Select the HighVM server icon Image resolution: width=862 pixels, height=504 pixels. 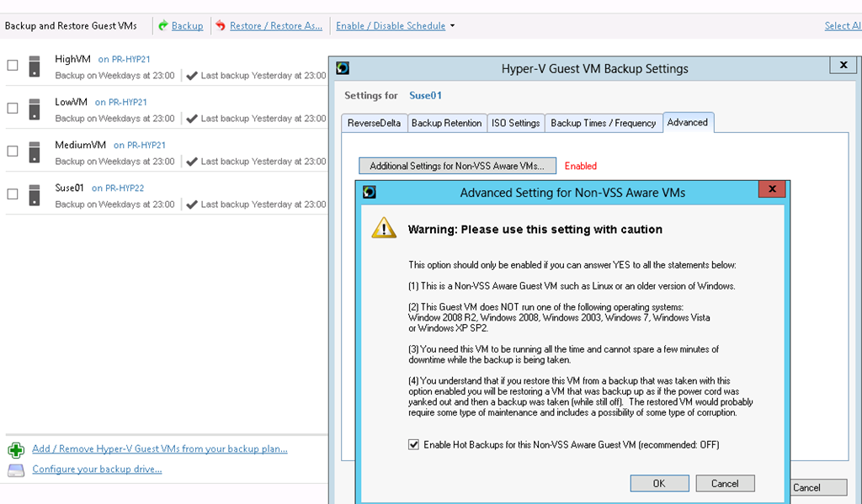34,66
